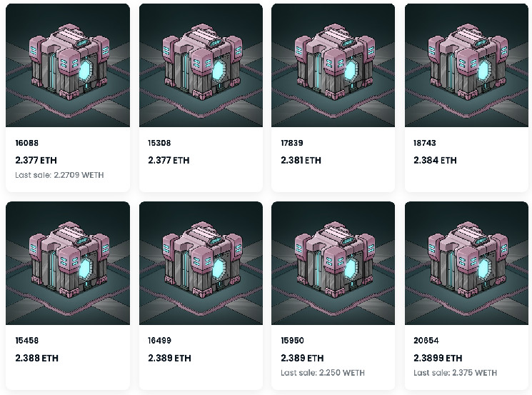This screenshot has height=395, width=532.
Task: Open the crate image for item 15950
Action: 333,263
